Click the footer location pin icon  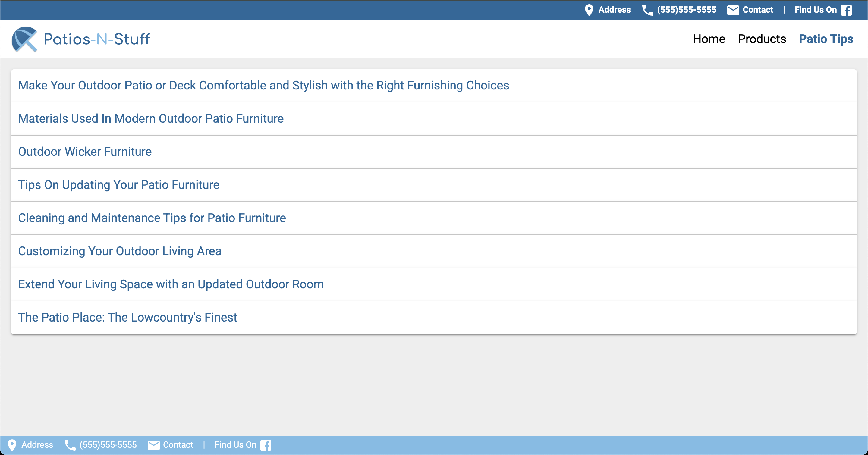click(12, 445)
